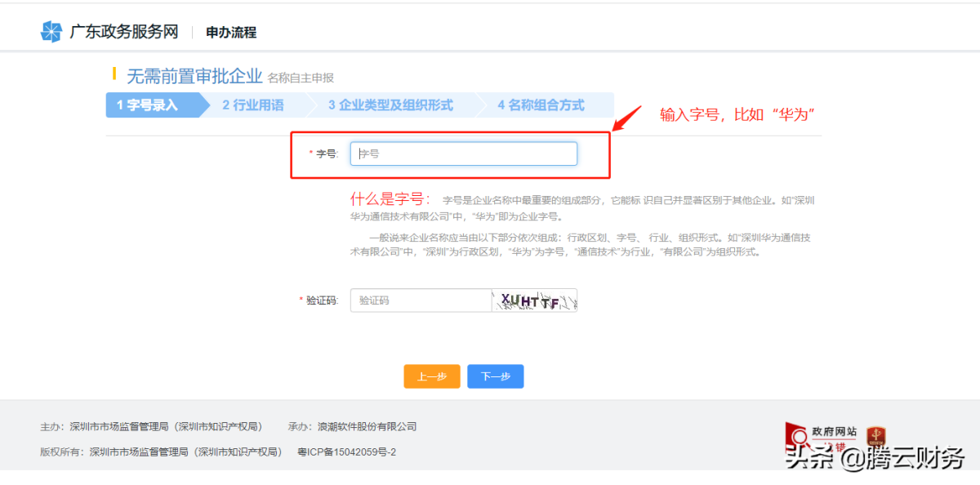Open the 粤ICP备15042059号-2 record link

click(347, 452)
